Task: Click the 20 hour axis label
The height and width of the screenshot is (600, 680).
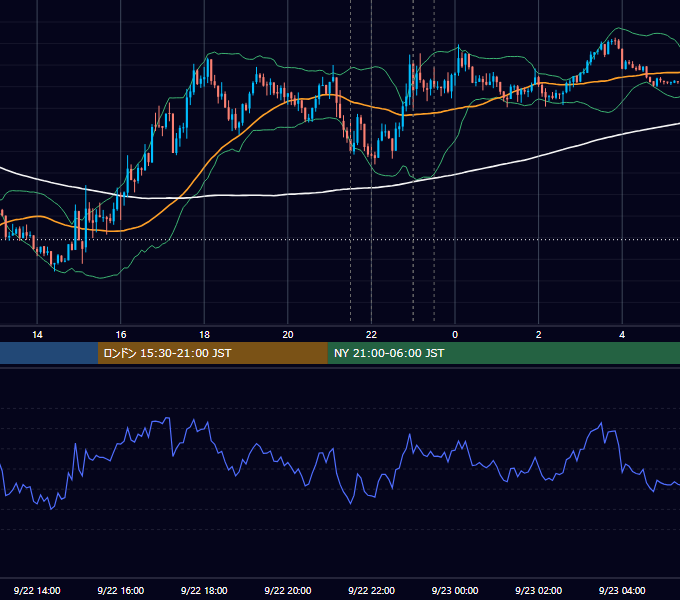Action: click(288, 335)
